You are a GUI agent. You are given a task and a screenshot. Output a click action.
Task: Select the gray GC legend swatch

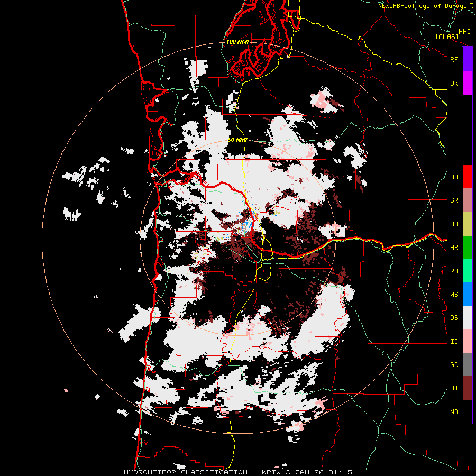coord(467,364)
